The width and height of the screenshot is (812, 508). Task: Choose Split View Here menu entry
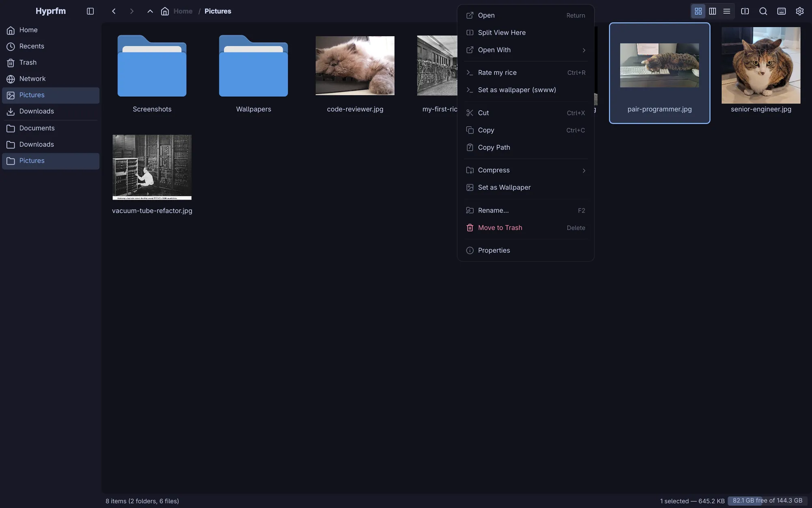(525, 33)
